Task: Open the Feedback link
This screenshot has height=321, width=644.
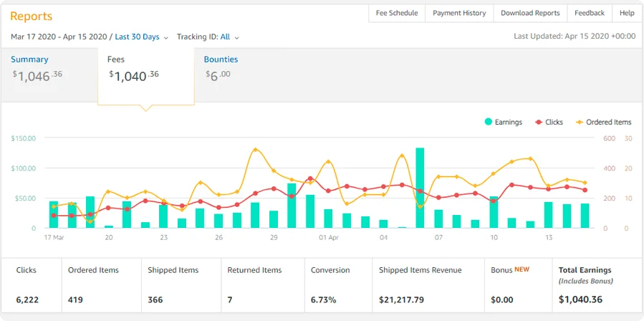Action: click(x=589, y=13)
